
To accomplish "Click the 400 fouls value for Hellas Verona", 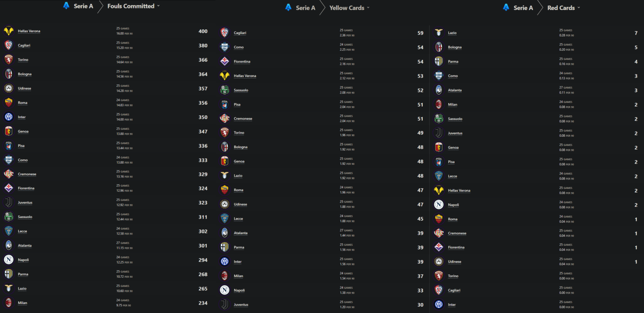I will tap(203, 31).
